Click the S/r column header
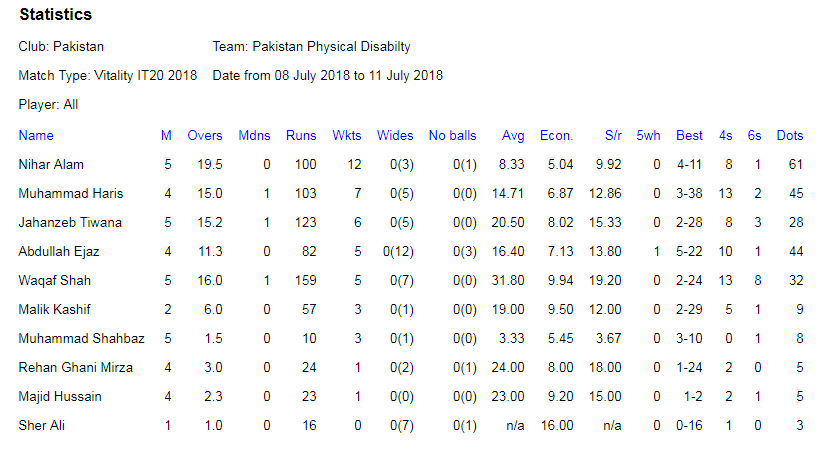 pos(613,135)
